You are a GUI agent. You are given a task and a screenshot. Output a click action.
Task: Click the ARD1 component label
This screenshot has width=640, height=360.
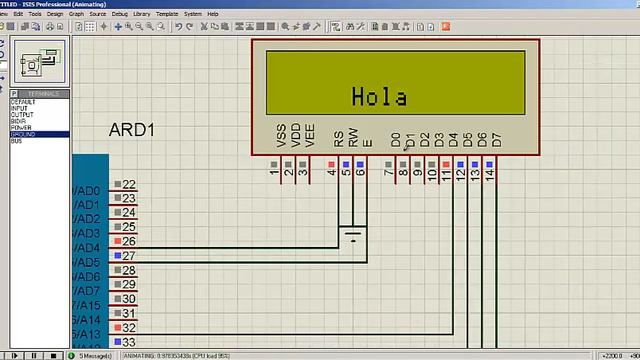132,130
